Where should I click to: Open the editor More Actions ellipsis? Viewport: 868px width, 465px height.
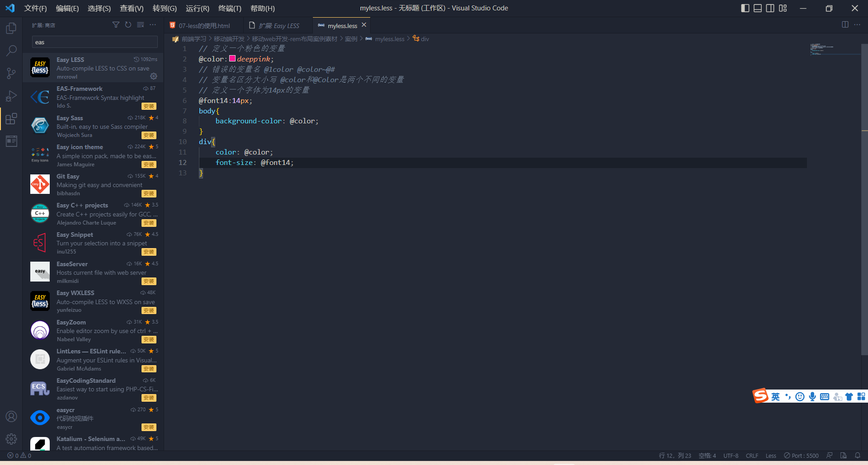point(857,25)
